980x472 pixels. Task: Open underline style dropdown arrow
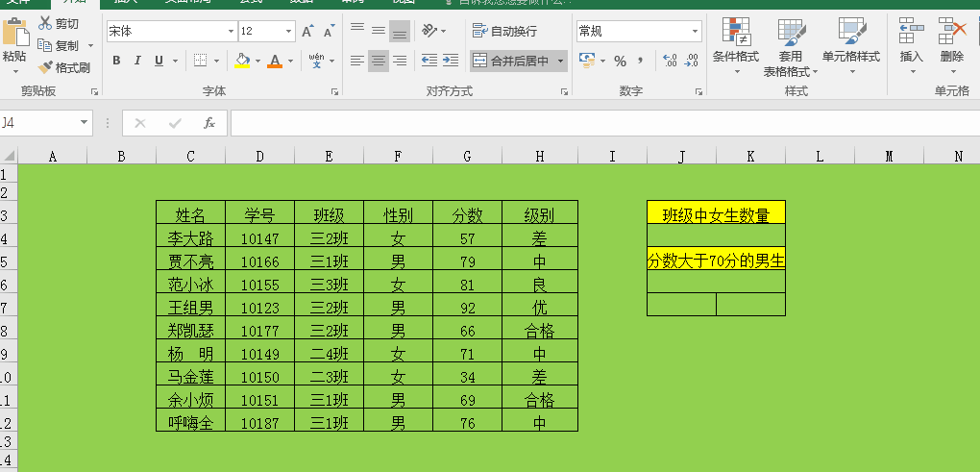point(175,62)
